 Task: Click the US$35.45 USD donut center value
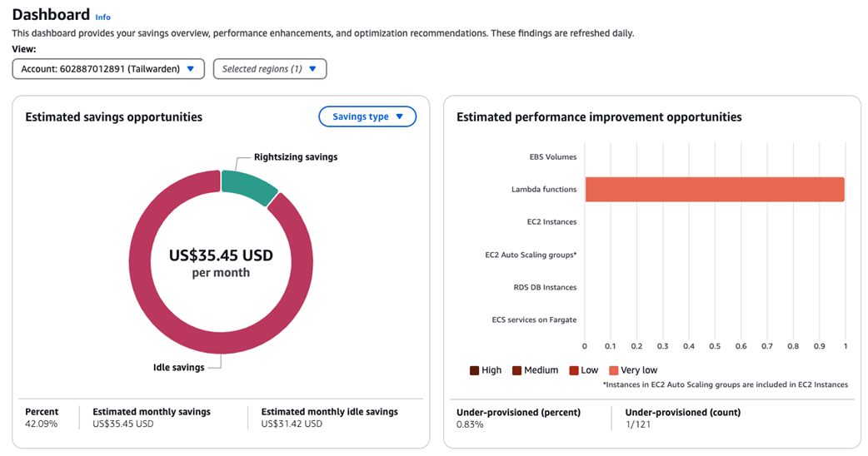tap(221, 255)
